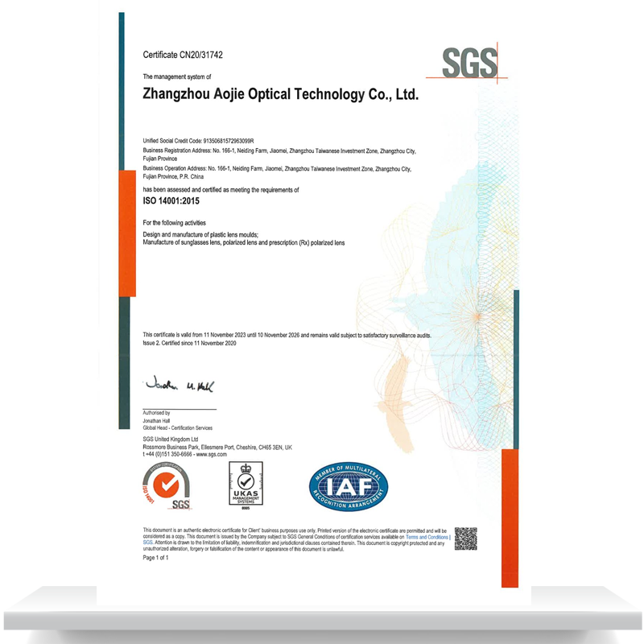Screen dimensions: 644x644
Task: Click 'has been assessed and certified' line
Action: click(221, 190)
